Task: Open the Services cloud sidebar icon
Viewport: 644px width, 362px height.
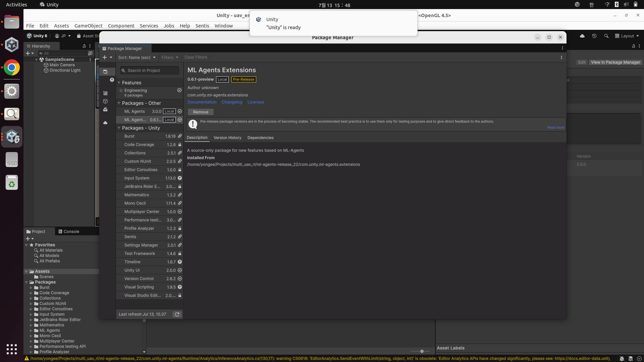Action: click(x=105, y=123)
